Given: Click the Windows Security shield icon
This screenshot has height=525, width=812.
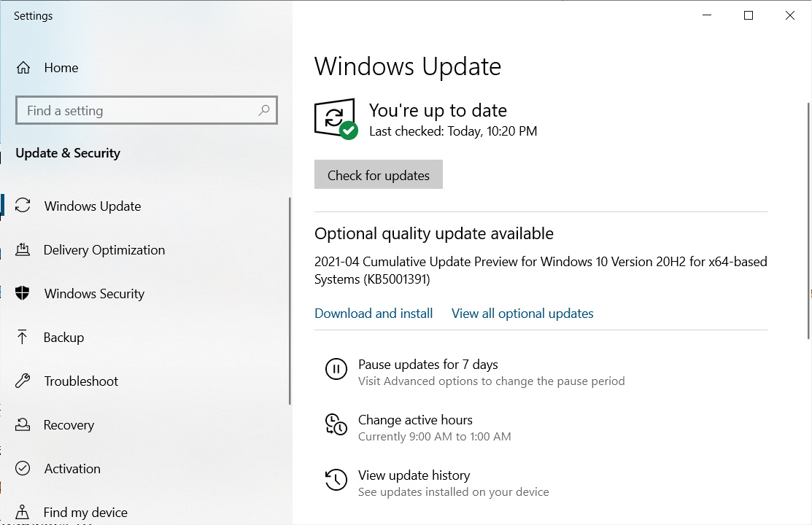Looking at the screenshot, I should (x=23, y=293).
